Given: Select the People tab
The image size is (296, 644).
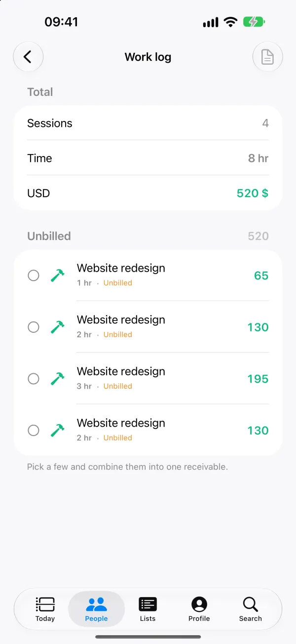Looking at the screenshot, I should 96,609.
